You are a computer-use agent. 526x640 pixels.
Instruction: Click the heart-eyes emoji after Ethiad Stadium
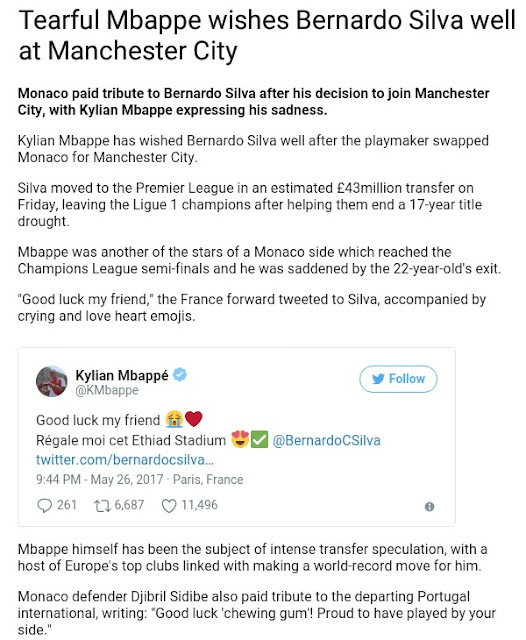[240, 440]
